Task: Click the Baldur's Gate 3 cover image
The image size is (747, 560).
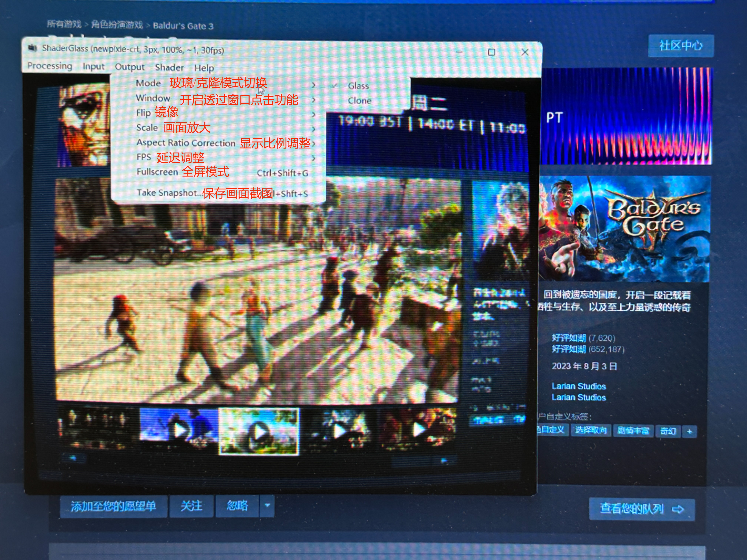Action: pos(625,229)
